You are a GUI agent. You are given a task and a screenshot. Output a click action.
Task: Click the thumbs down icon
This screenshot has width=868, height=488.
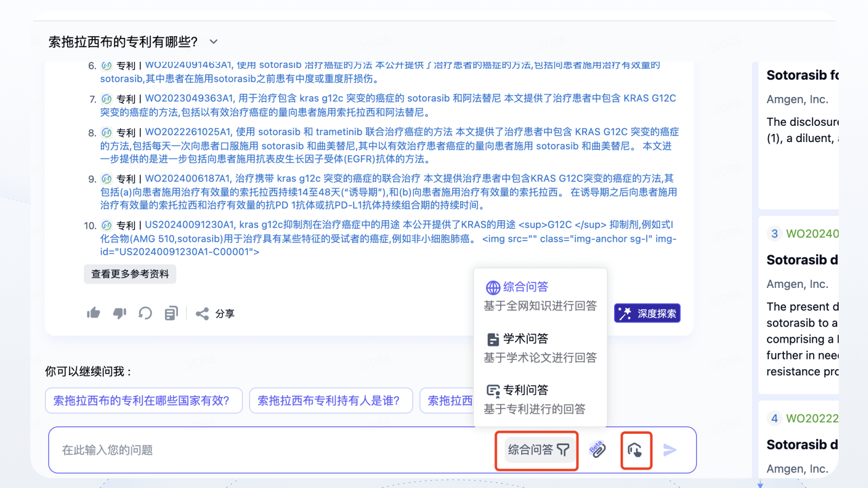(x=119, y=313)
